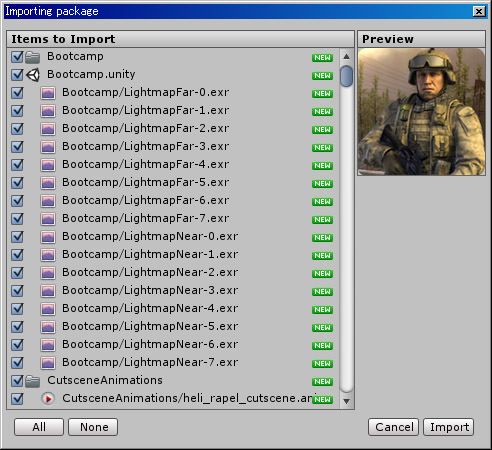Toggle the LightmapFar-1.exr checkbox
The image size is (492, 450).
click(17, 111)
